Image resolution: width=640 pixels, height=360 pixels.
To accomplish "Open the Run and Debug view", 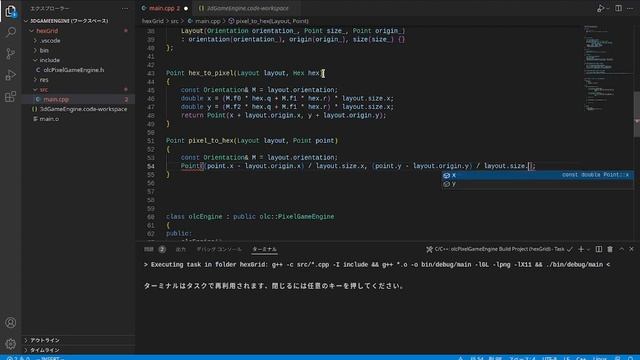I will pyautogui.click(x=11, y=75).
